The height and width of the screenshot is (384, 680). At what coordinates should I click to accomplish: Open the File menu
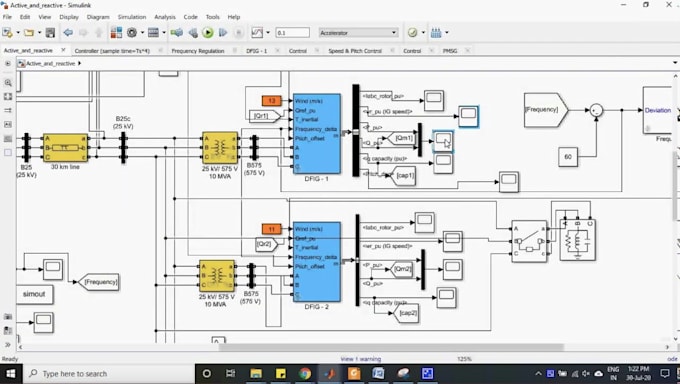(x=7, y=17)
